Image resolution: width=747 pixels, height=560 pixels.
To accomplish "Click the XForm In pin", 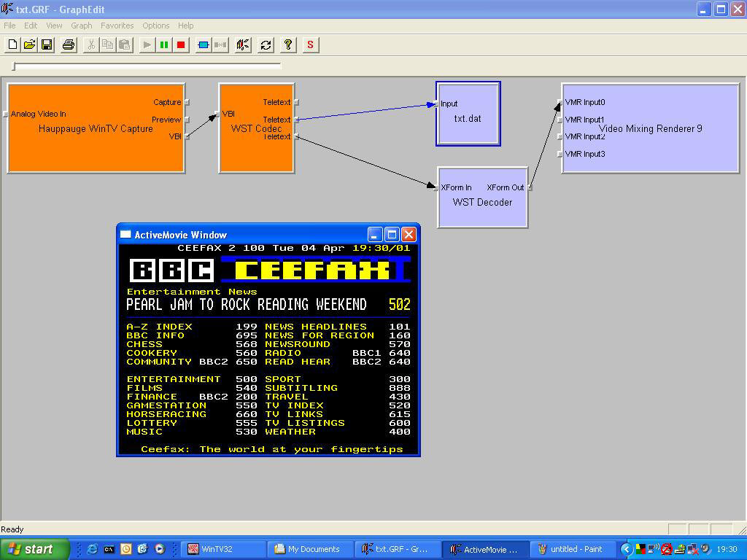I will click(x=436, y=187).
